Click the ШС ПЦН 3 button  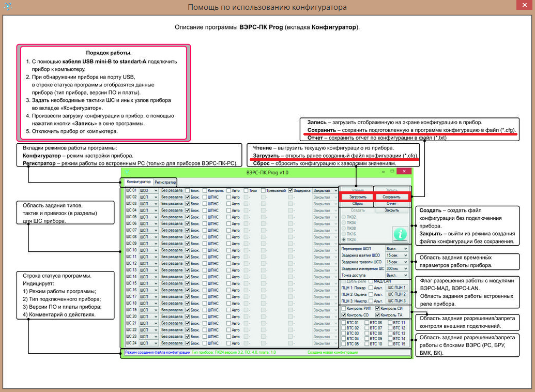click(397, 301)
